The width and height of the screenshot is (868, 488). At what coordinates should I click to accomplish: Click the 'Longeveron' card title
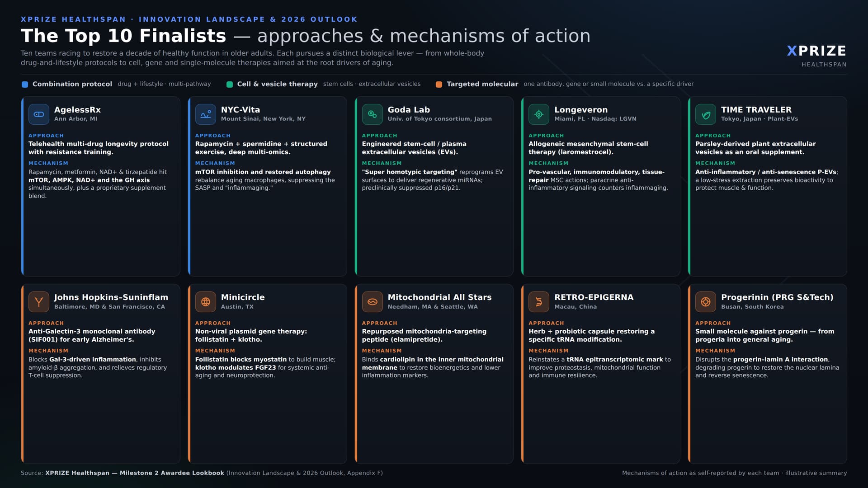point(581,110)
